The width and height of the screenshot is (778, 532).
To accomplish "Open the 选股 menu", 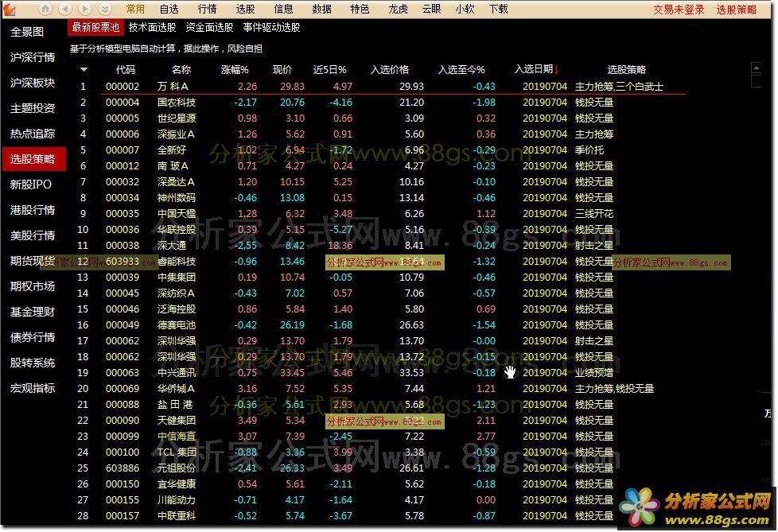I will [x=245, y=9].
